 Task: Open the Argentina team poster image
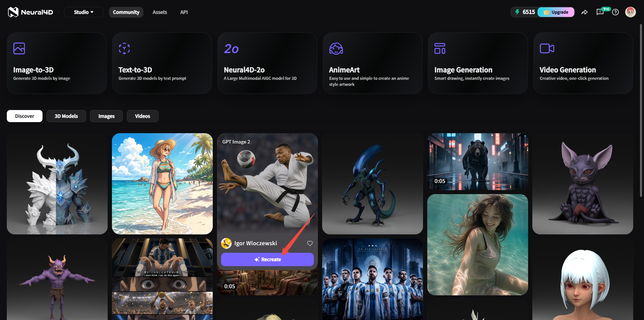373,279
